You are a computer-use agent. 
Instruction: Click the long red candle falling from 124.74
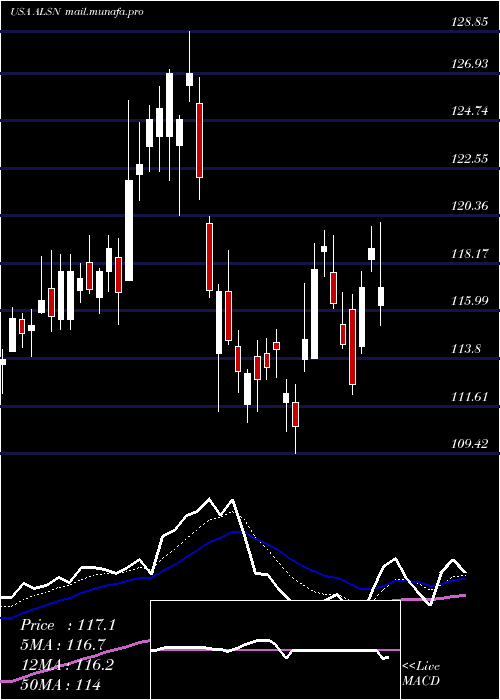(x=199, y=140)
